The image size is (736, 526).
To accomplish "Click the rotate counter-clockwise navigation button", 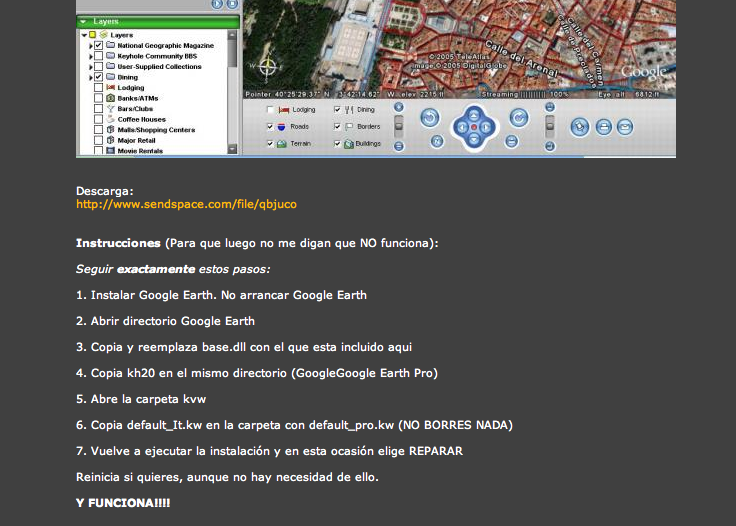I will (430, 118).
